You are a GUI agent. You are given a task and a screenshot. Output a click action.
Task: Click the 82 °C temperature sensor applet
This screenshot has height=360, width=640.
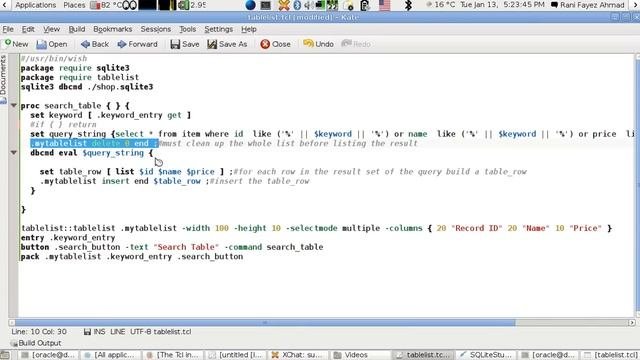105,5
